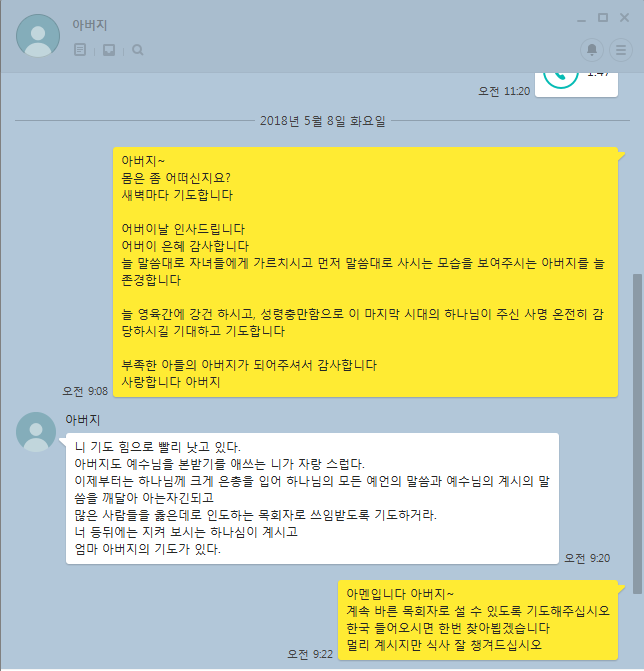This screenshot has width=644, height=671.
Task: Click the 오전 11:20 call timestamp
Action: (504, 91)
